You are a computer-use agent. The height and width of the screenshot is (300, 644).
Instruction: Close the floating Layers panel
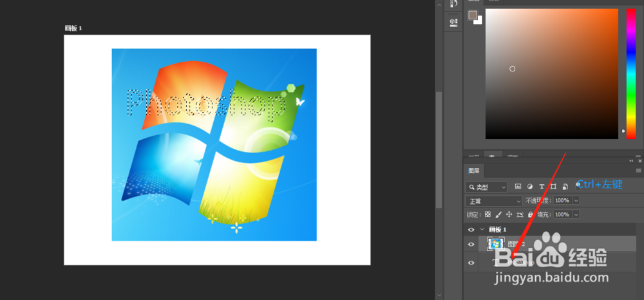[639, 161]
